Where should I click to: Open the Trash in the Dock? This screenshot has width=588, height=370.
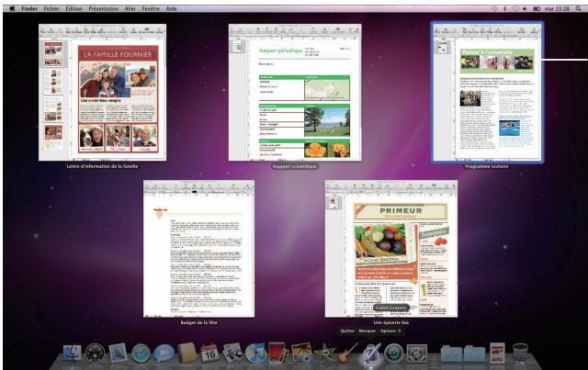coord(520,353)
